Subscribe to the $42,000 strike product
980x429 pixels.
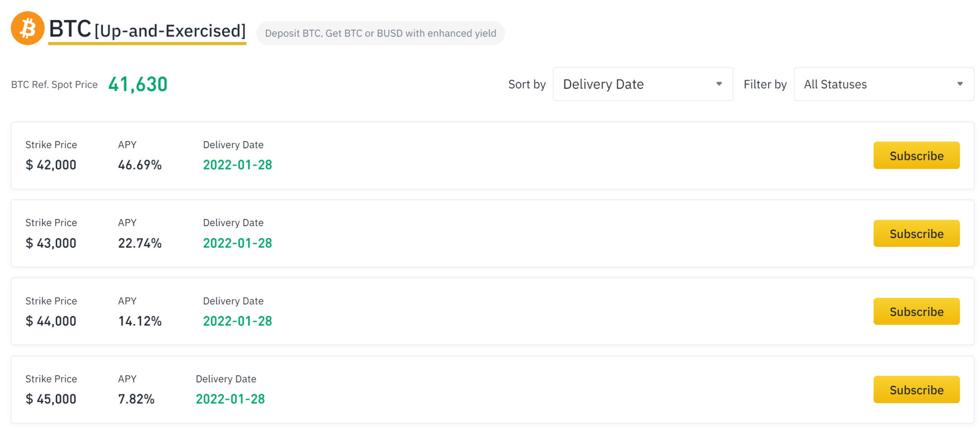pos(916,156)
